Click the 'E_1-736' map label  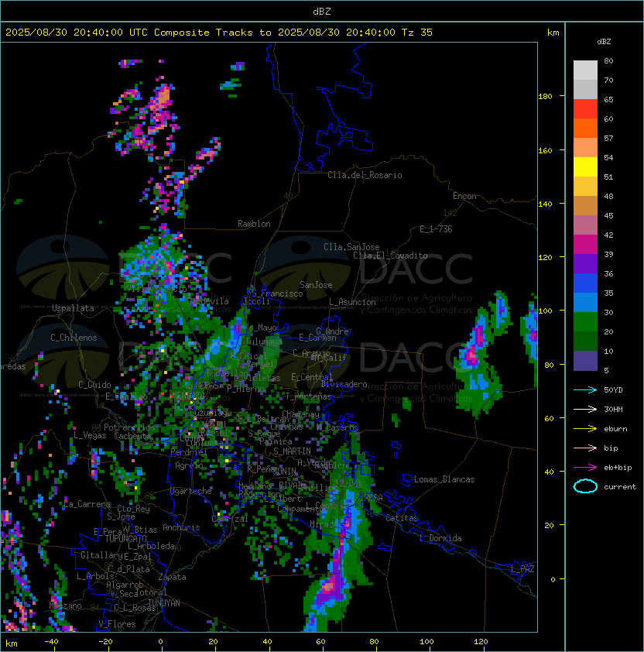[436, 229]
